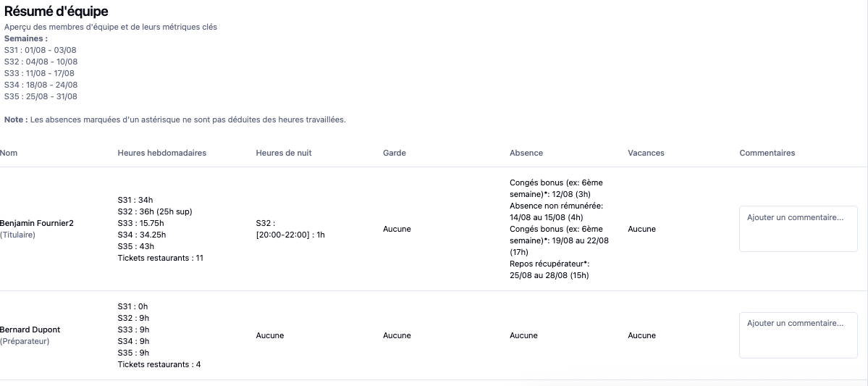This screenshot has width=868, height=386.
Task: Click the comment field for Benjamin Fournier2
Action: point(798,229)
